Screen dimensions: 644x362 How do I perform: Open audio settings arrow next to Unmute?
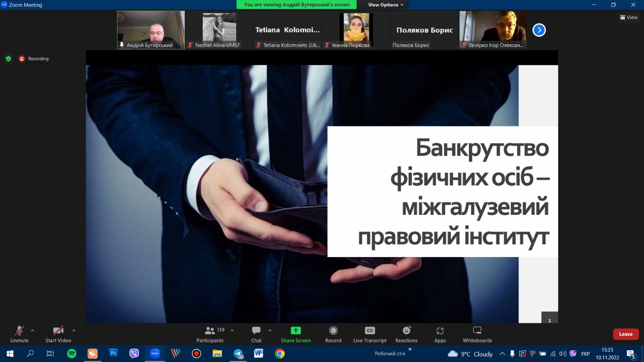33,331
